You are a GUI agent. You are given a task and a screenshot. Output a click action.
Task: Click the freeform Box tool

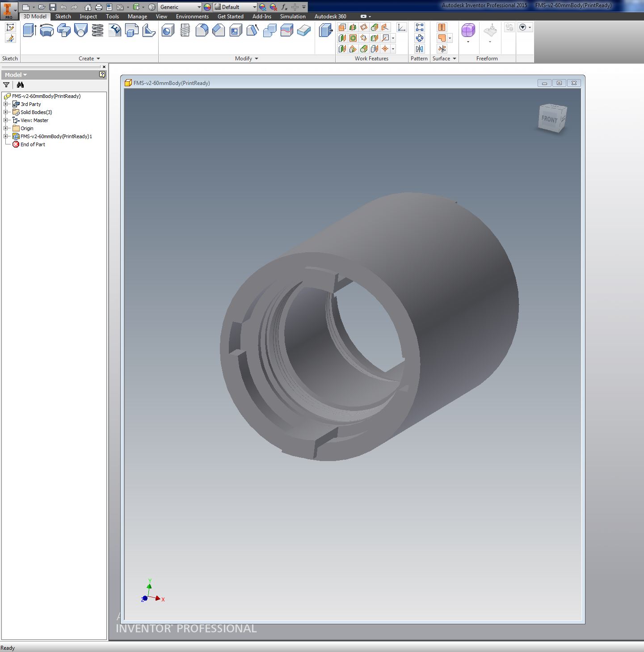[468, 30]
